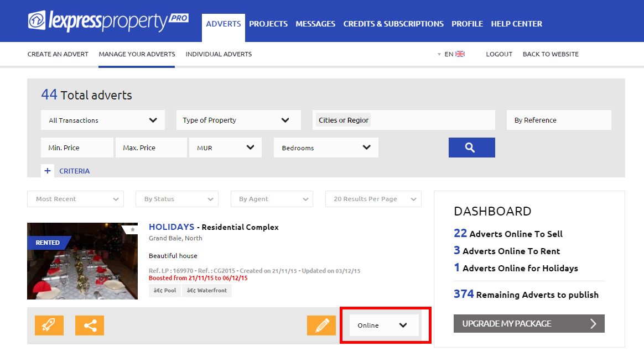The height and width of the screenshot is (352, 644).
Task: Open the All Transactions dropdown
Action: click(103, 120)
